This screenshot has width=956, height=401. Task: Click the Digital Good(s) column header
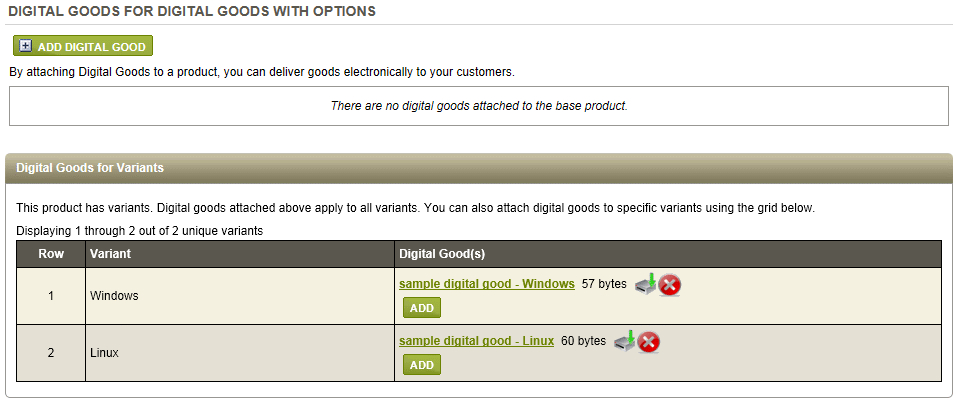668,254
